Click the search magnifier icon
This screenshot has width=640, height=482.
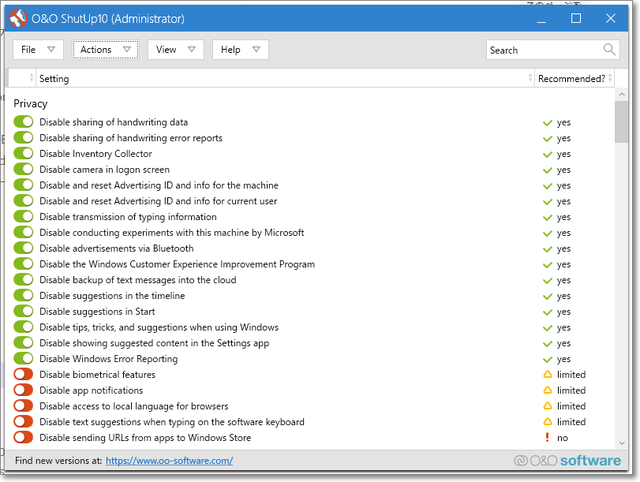click(609, 49)
